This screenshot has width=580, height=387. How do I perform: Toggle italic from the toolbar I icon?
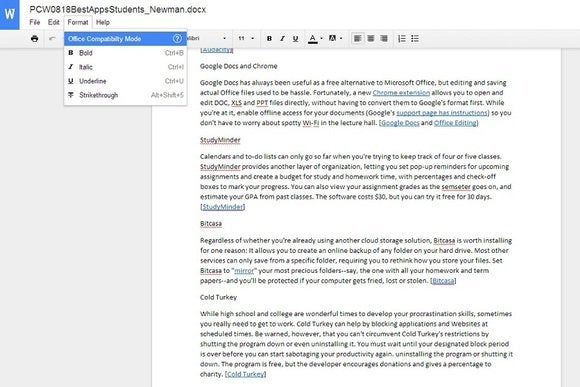(282, 38)
